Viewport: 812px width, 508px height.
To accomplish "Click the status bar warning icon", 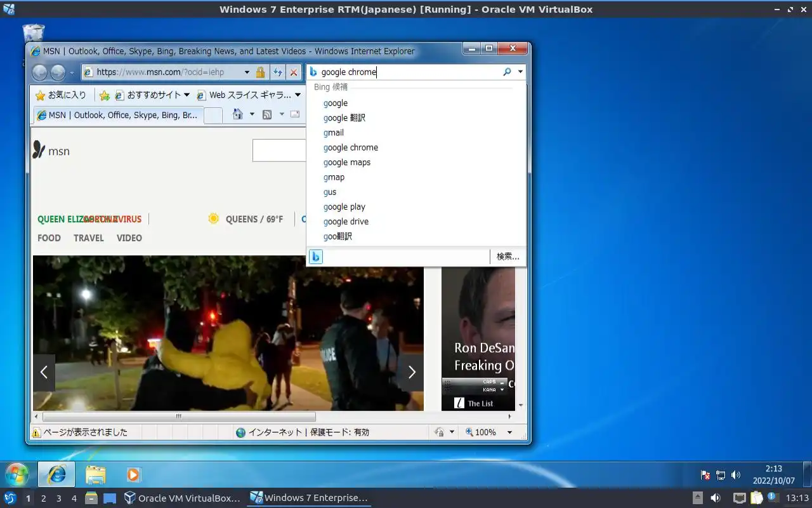I will pyautogui.click(x=36, y=432).
